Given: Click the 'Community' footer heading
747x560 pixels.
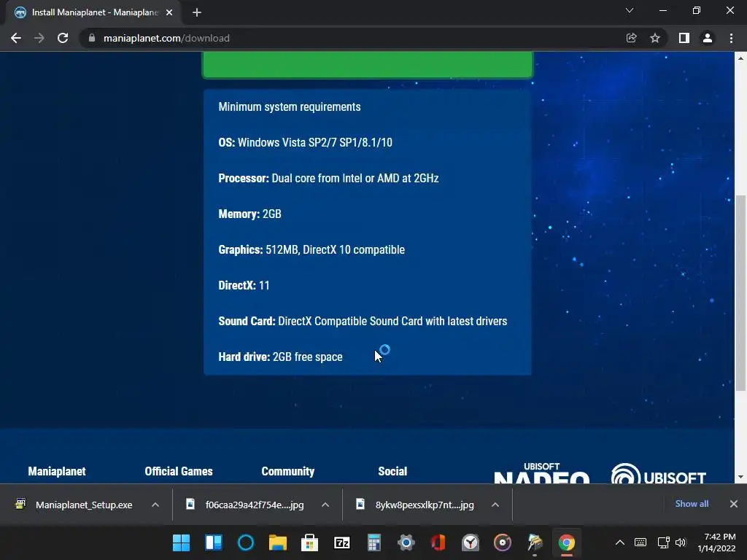Looking at the screenshot, I should (x=287, y=472).
